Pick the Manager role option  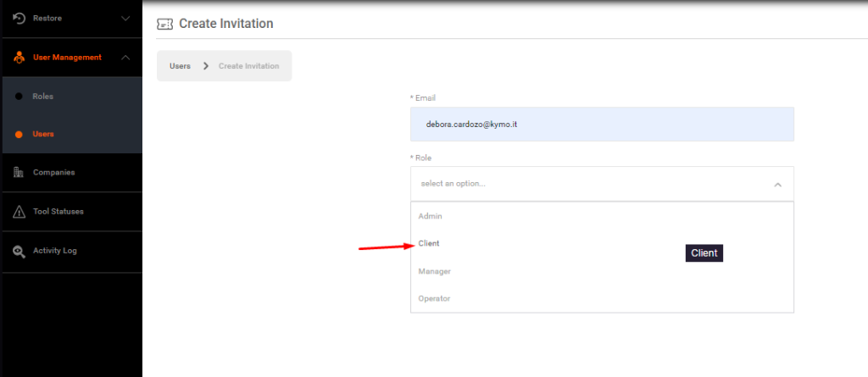coord(434,271)
